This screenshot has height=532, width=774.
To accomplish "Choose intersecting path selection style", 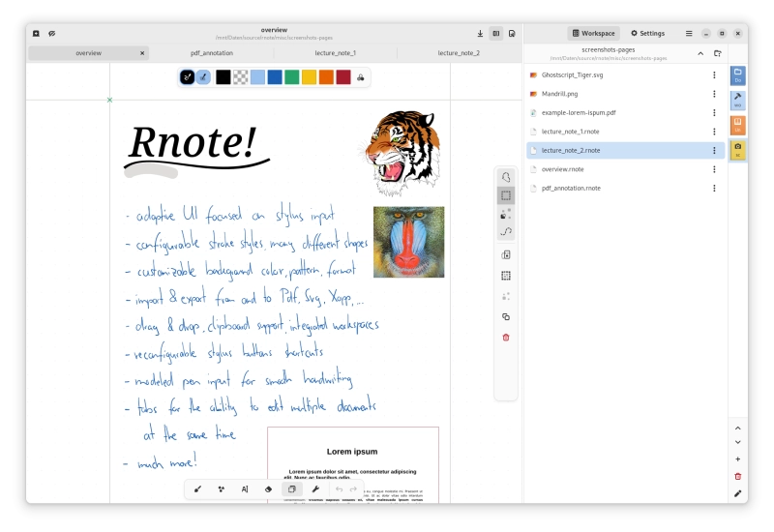I will tap(506, 232).
